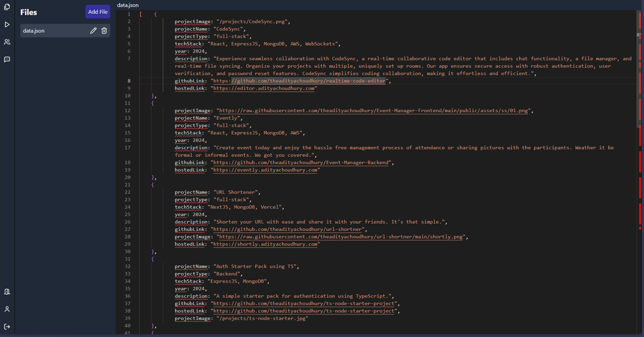
Task: Click line number 21 in the gutter
Action: [128, 185]
